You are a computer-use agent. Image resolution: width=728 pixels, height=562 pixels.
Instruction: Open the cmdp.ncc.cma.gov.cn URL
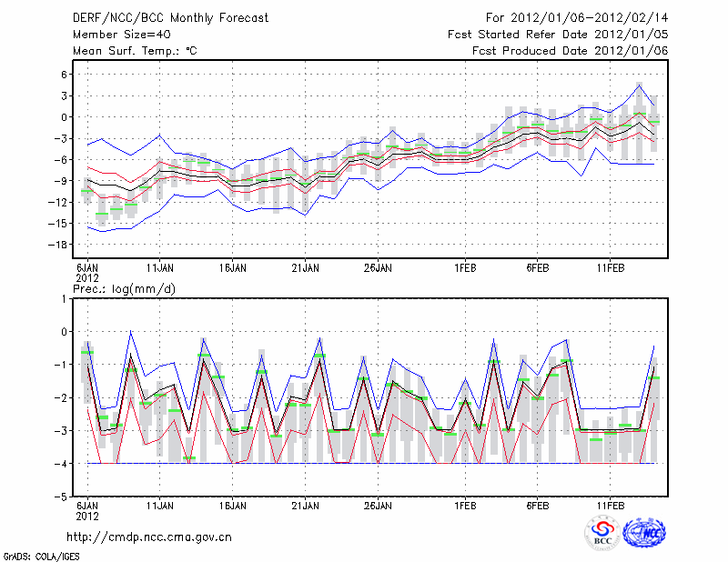[x=149, y=537]
